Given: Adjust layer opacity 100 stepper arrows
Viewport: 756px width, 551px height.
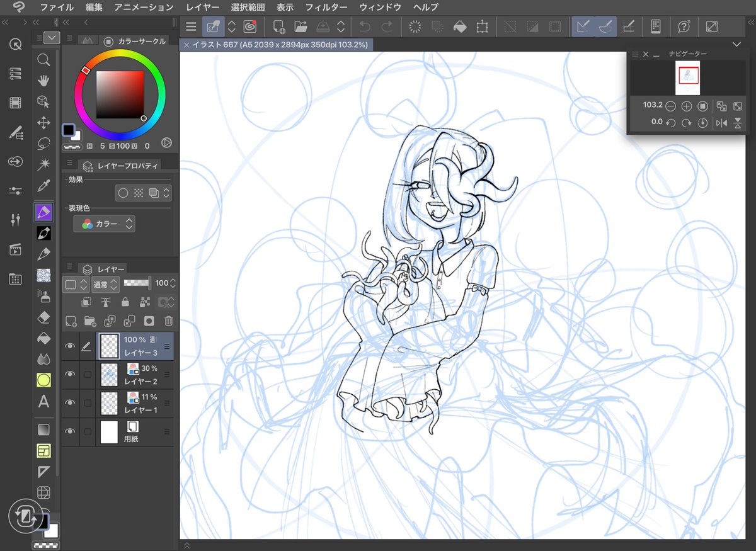Looking at the screenshot, I should point(173,284).
